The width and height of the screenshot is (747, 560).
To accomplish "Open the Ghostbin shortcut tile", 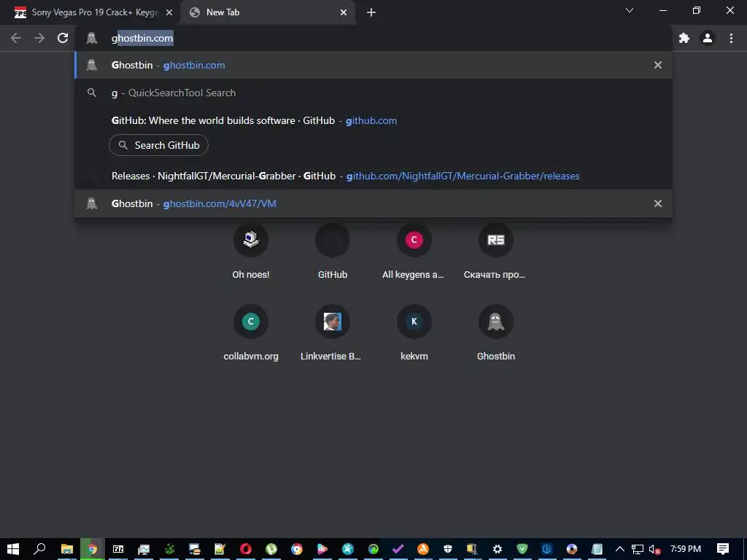I will tap(495, 332).
